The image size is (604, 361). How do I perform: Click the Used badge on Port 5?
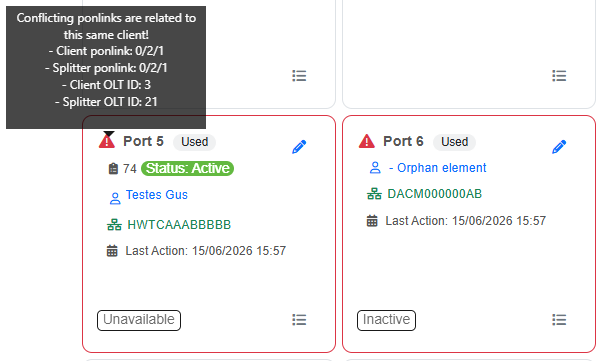point(195,142)
